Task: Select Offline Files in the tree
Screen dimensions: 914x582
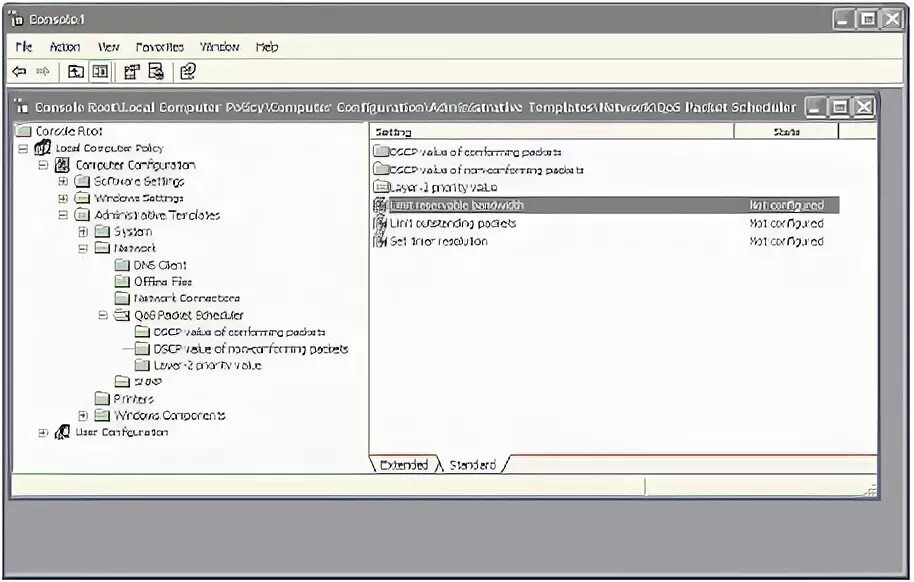Action: click(x=163, y=282)
